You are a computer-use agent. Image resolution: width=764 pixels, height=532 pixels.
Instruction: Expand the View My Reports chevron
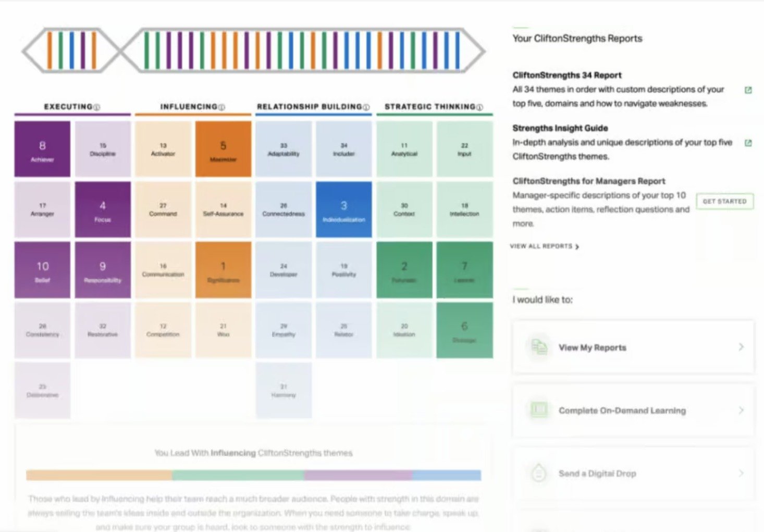tap(741, 347)
